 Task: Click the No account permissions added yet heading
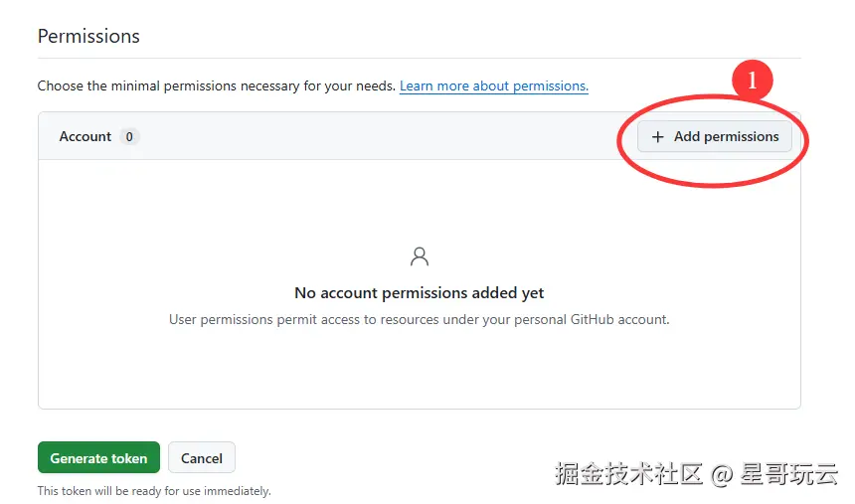tap(420, 293)
